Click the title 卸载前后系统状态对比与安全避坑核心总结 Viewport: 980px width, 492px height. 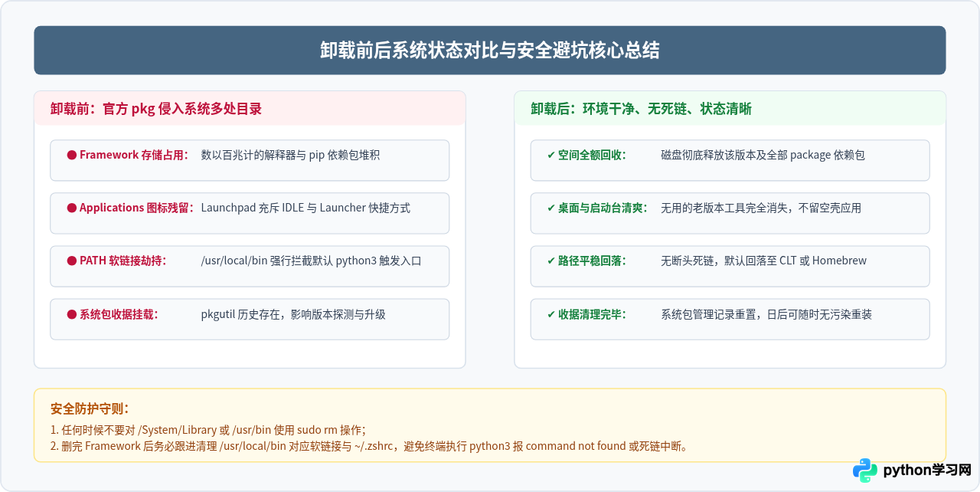point(490,51)
